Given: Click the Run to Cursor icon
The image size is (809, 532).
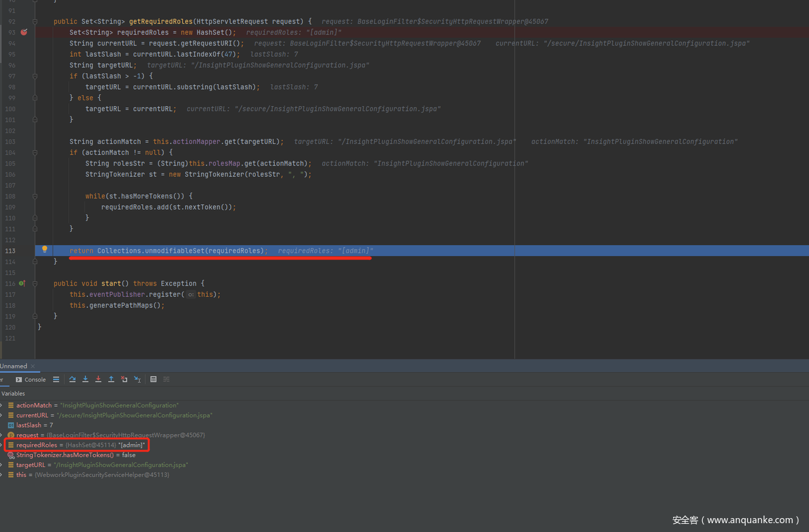Looking at the screenshot, I should point(137,379).
